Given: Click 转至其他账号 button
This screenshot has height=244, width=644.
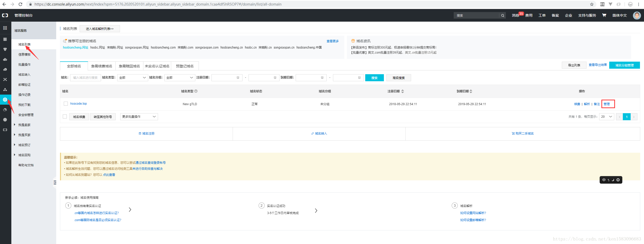Looking at the screenshot, I should pyautogui.click(x=103, y=117).
